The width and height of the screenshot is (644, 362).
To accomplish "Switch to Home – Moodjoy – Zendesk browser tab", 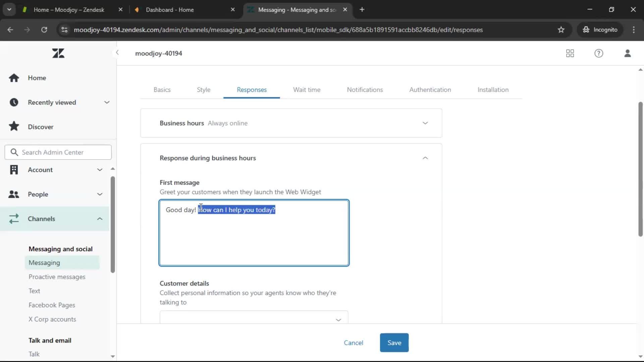I will click(x=69, y=10).
